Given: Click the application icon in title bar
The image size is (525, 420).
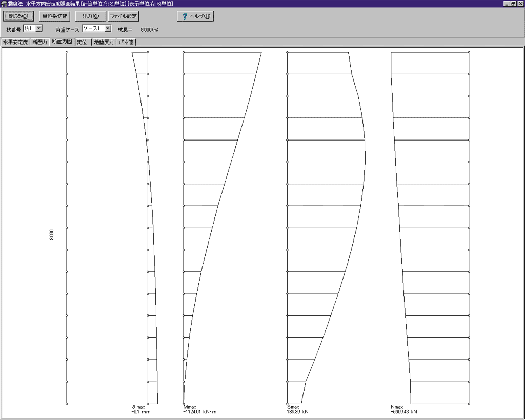Looking at the screenshot, I should tap(4, 4).
